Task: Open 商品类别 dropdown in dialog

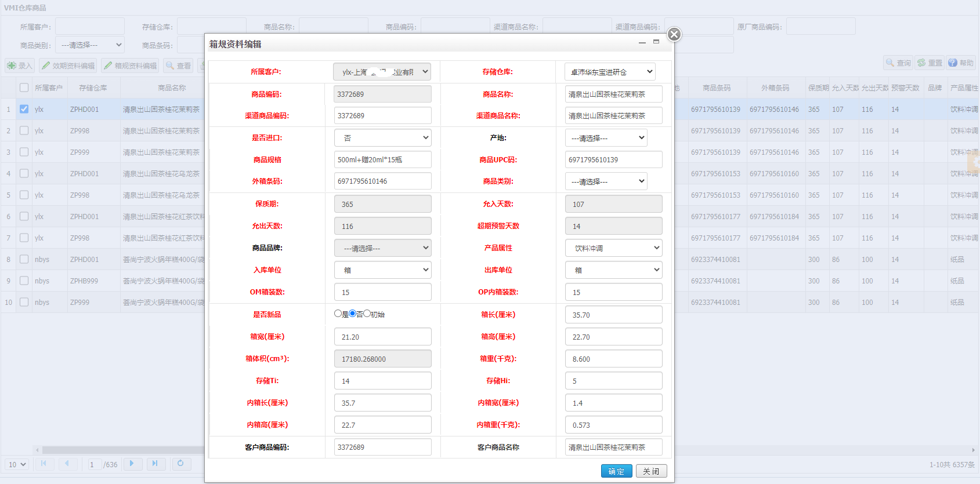Action: click(x=606, y=181)
